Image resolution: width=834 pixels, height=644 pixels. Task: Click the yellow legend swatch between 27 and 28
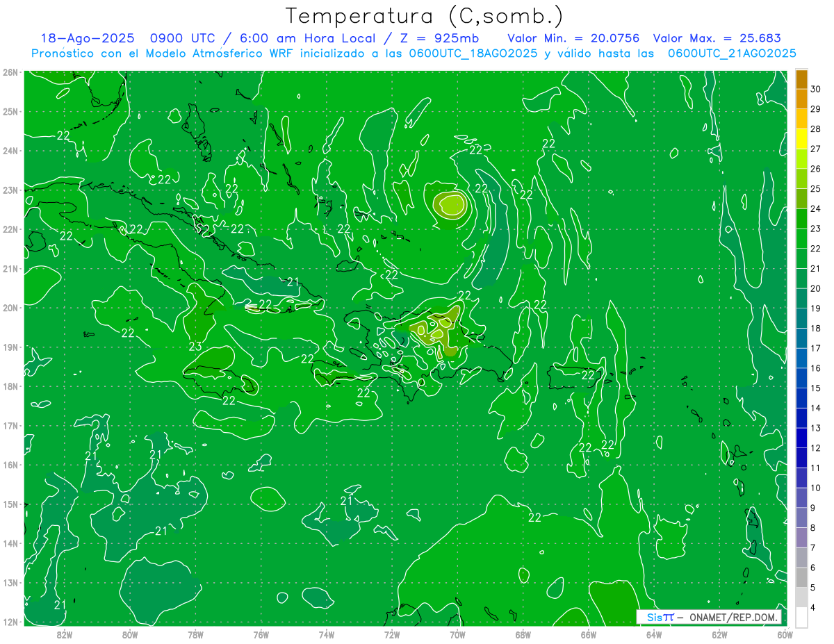[801, 138]
